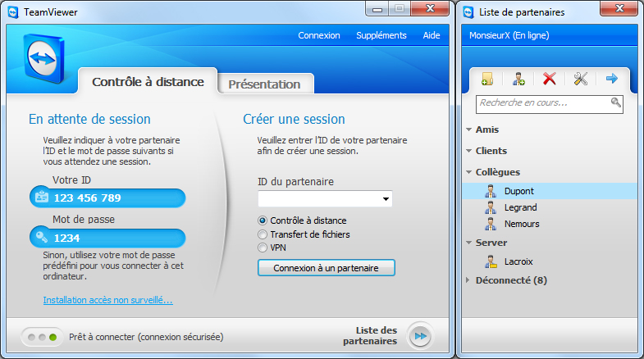Open the Connexion menu
Viewport: 644px width, 359px height.
(319, 35)
